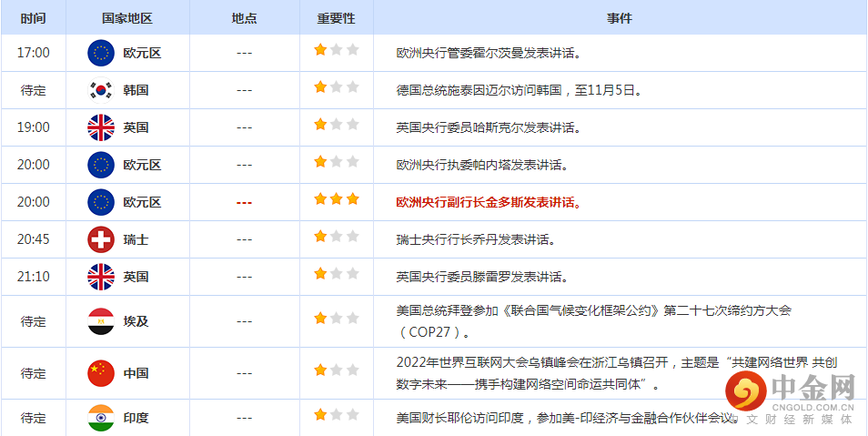Click the importance stars in the 韩国 row
Image resolution: width=868 pixels, height=436 pixels.
click(337, 87)
